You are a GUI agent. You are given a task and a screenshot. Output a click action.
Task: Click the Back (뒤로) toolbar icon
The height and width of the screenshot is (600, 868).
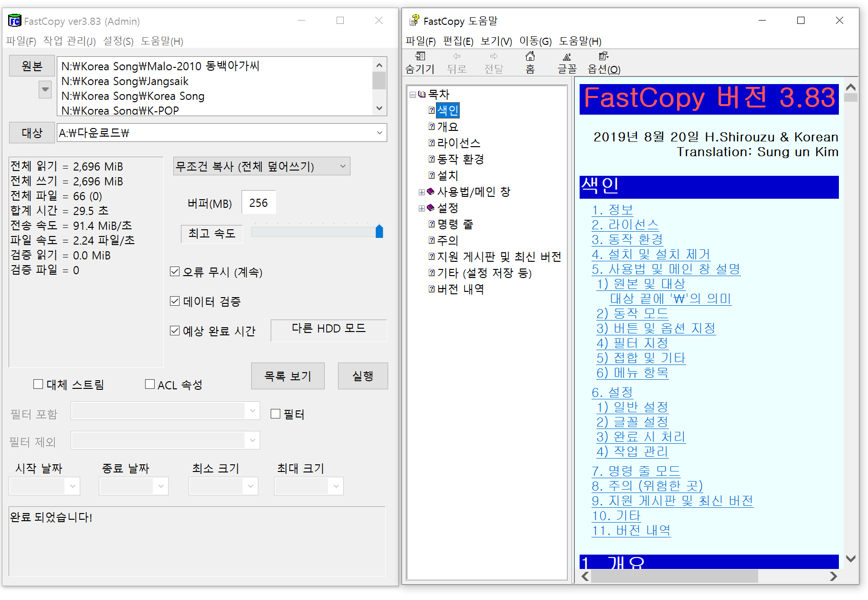tap(457, 56)
